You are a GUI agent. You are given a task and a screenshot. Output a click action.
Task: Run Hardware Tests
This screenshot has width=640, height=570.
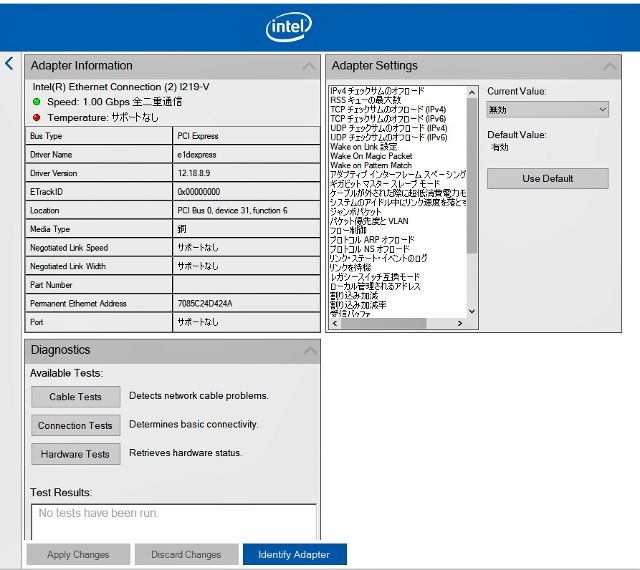click(x=76, y=454)
